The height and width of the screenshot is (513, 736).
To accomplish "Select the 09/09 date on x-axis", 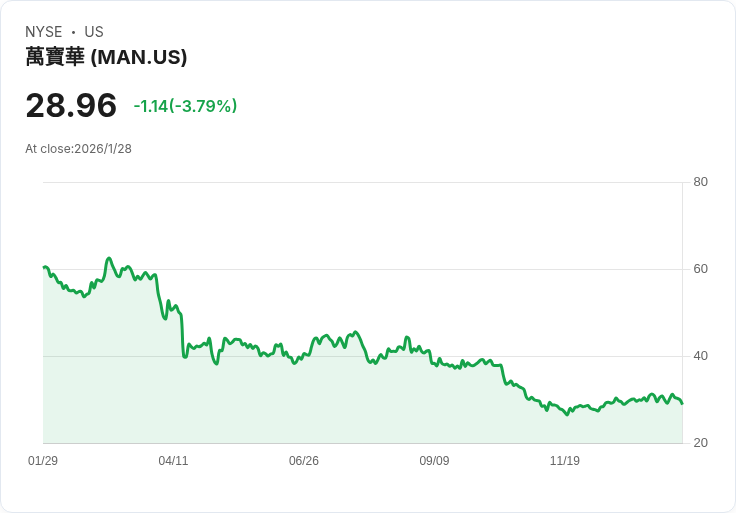I will (x=434, y=461).
